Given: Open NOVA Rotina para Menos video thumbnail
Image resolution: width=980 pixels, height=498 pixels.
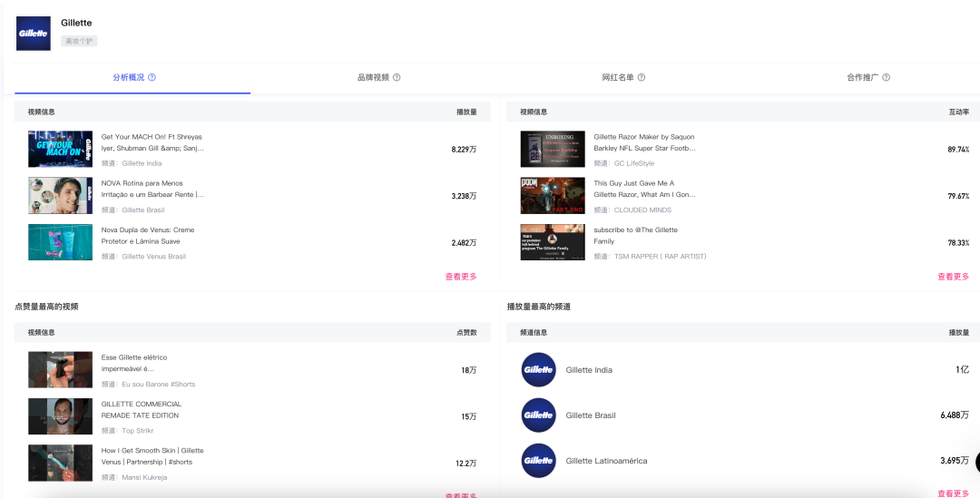Looking at the screenshot, I should pos(60,196).
